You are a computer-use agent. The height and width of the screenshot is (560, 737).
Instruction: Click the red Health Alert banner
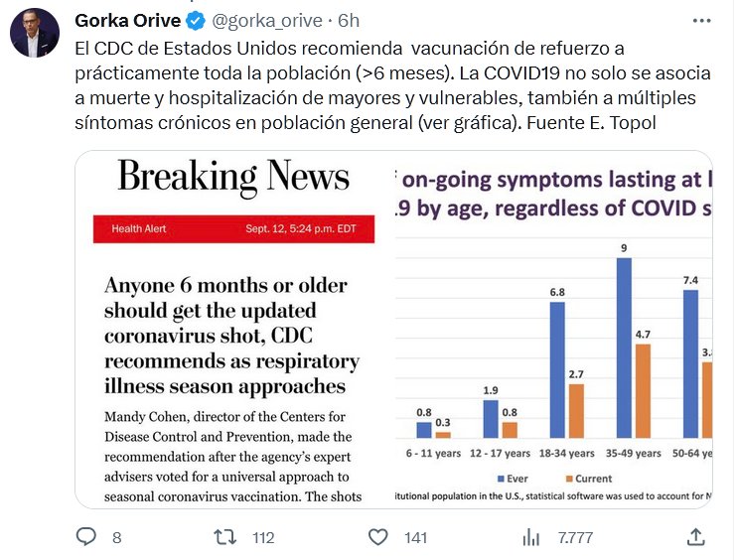pyautogui.click(x=233, y=229)
